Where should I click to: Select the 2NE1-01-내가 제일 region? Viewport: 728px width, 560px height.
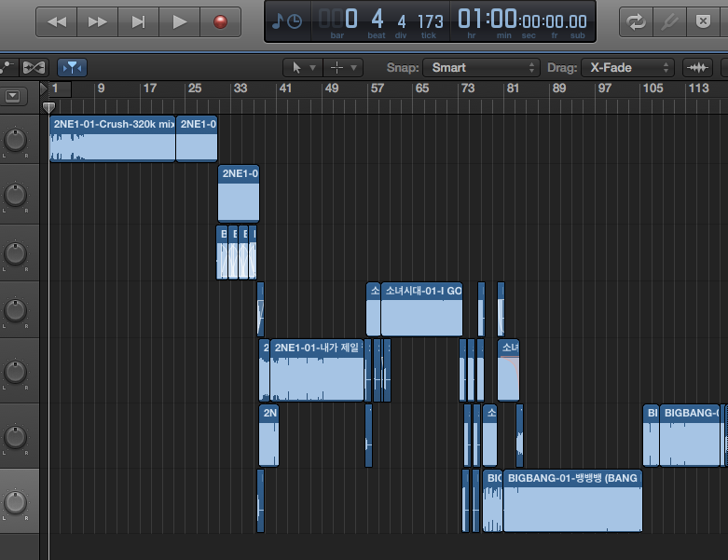click(x=317, y=370)
